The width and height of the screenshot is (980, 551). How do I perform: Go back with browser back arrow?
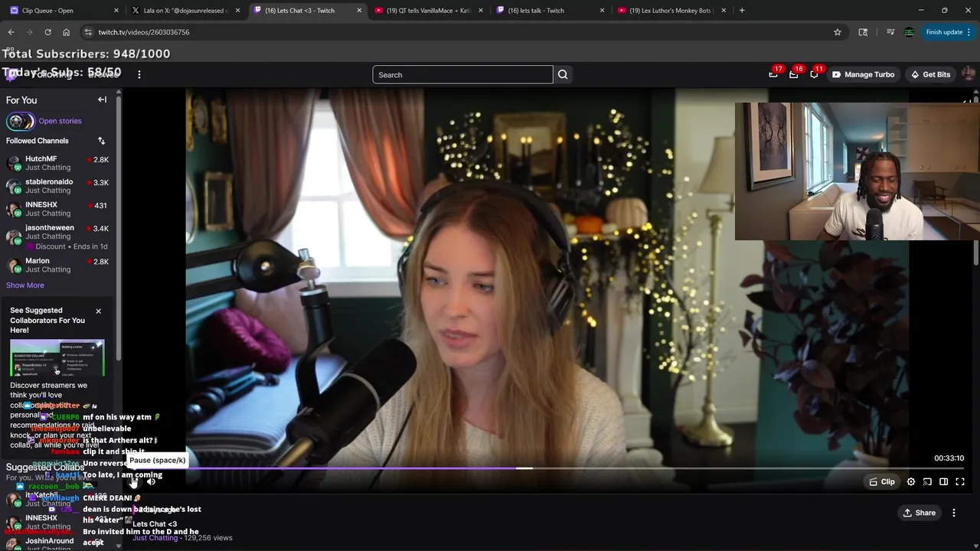[x=11, y=32]
